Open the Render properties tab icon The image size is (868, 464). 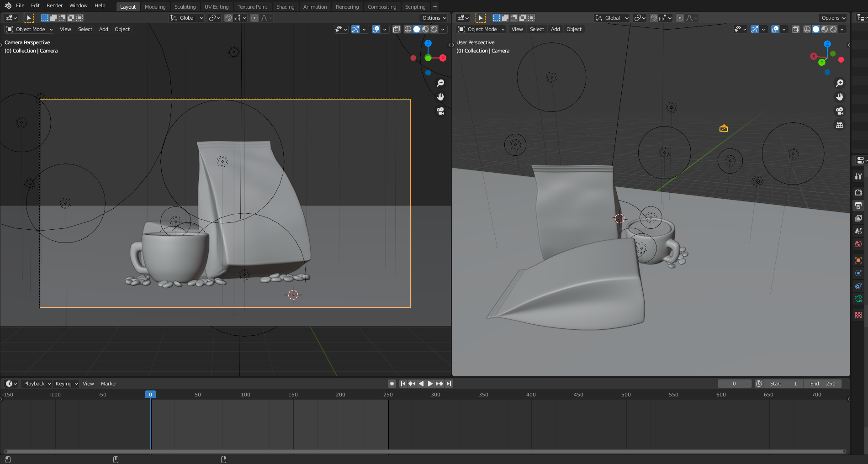[858, 192]
